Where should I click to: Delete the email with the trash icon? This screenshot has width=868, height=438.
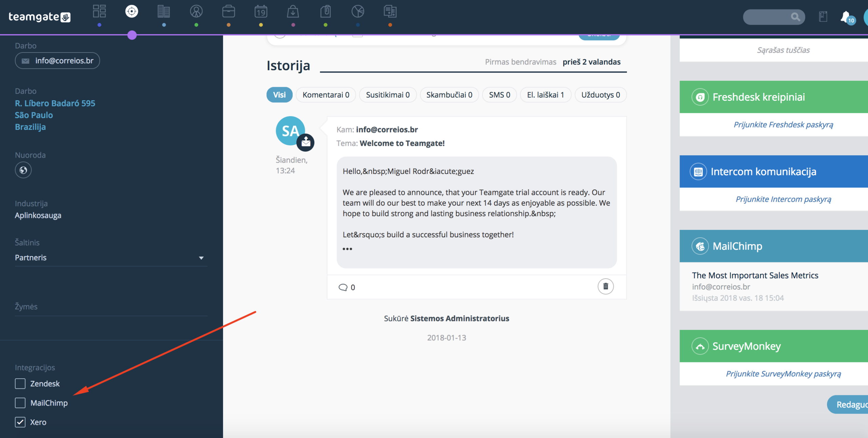606,287
